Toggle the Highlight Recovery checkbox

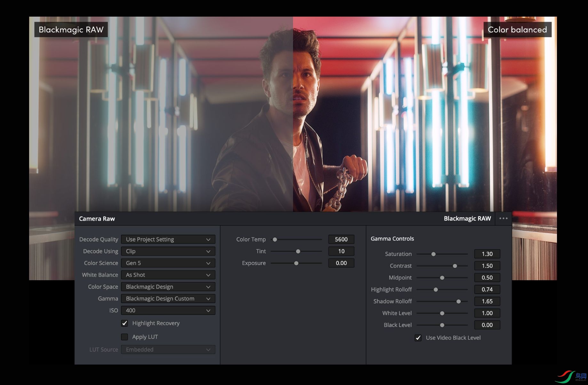coord(124,323)
